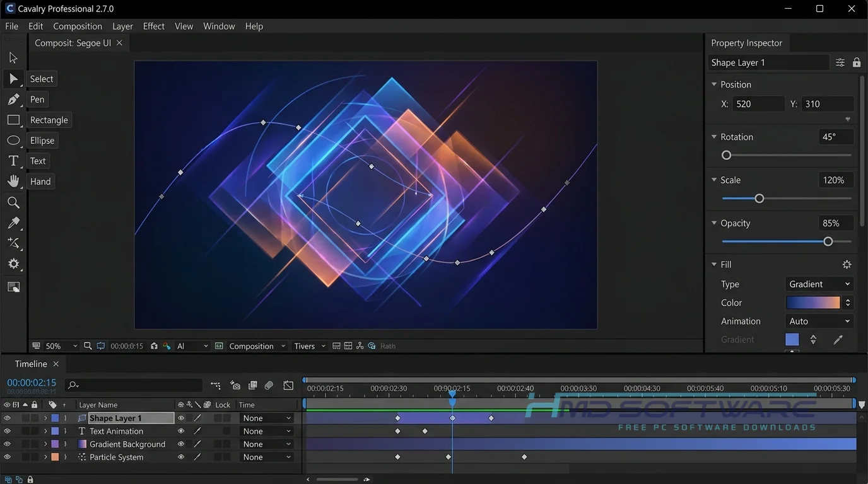Collapse the Position section
Screen dimensions: 868x484
pos(714,84)
